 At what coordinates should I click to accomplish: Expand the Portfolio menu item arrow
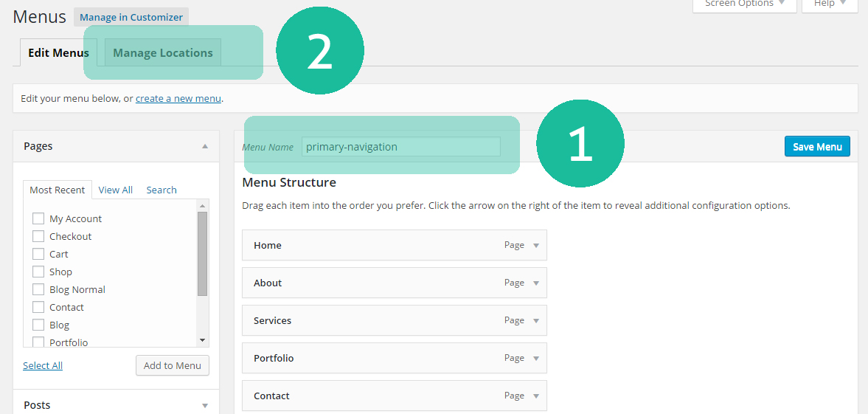(x=536, y=359)
